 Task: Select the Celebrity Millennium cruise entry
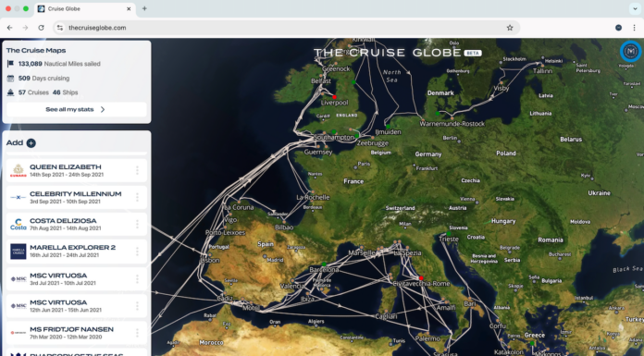(x=77, y=198)
